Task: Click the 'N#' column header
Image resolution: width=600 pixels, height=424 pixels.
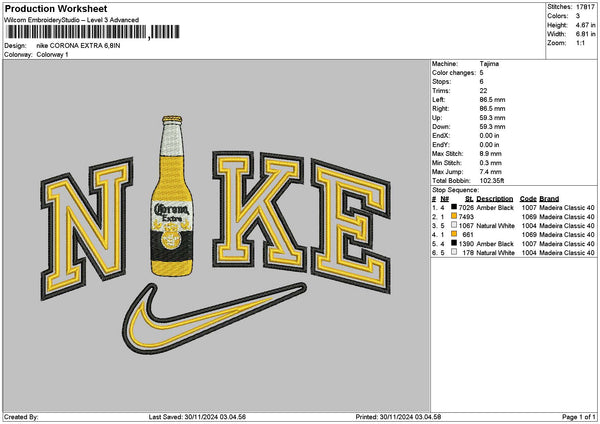Action: (444, 199)
